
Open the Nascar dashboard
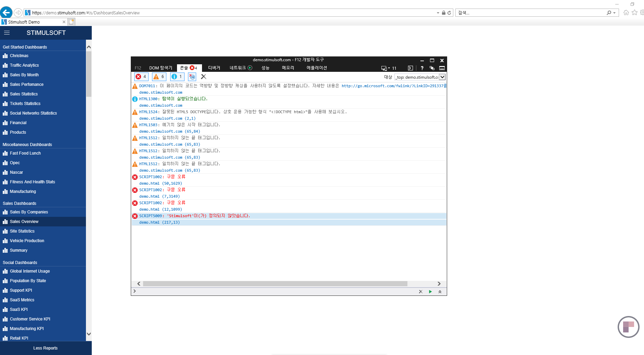pos(43,172)
